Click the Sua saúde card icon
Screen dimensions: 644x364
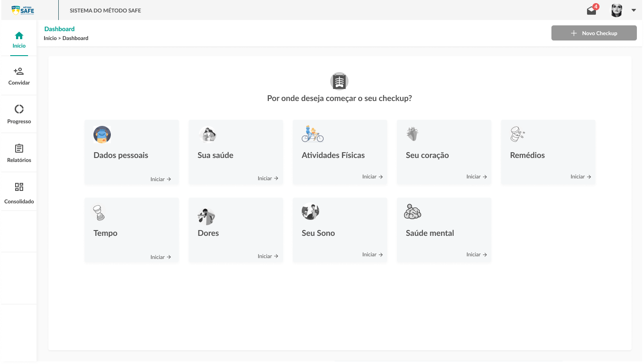coord(207,134)
